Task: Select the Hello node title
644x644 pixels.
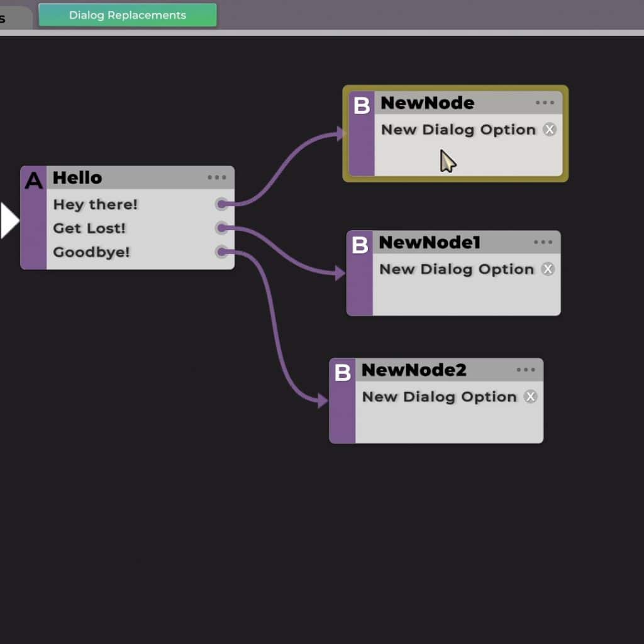Action: (77, 178)
